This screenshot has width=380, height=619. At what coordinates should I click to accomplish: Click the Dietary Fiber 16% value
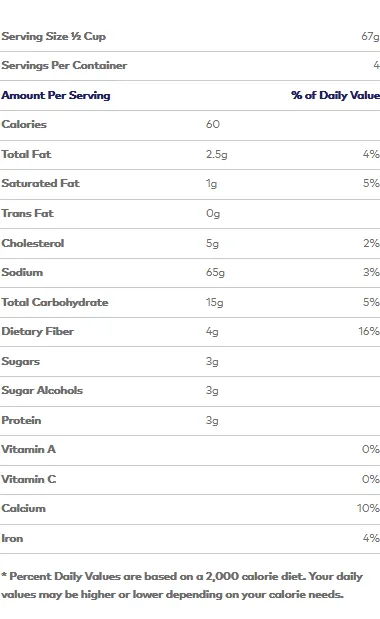(369, 331)
